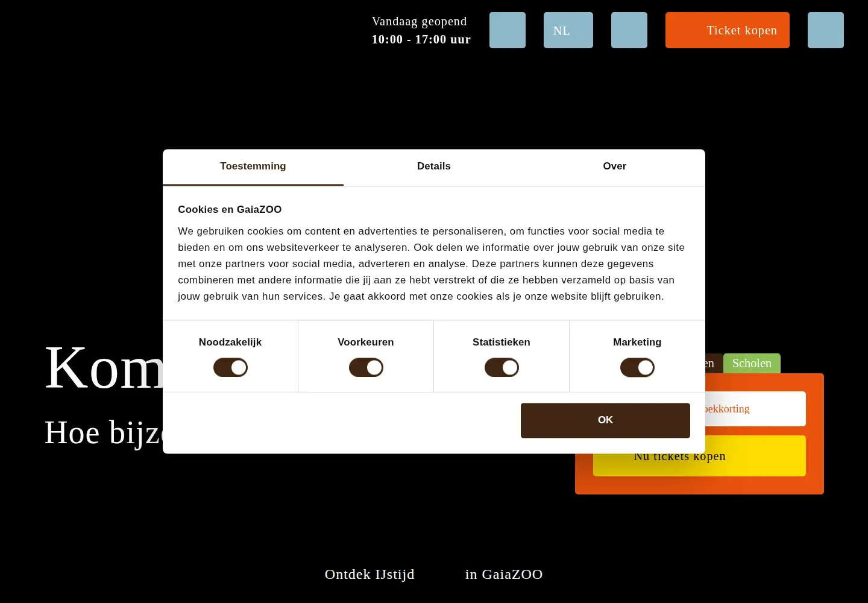Click the blue button left of NL

pyautogui.click(x=508, y=30)
